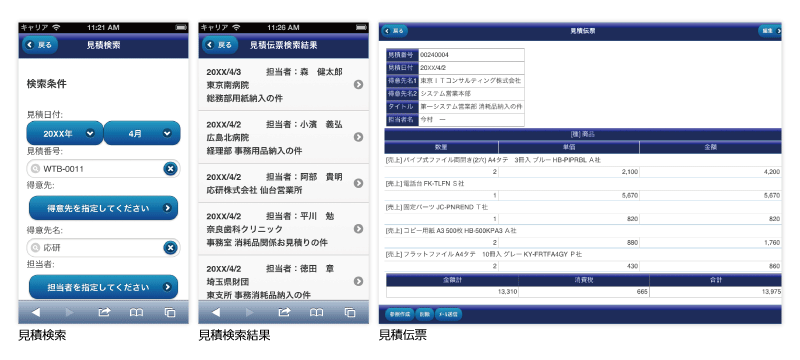Focus the 見積番号 field containing WTB-0011
Image resolution: width=800 pixels, height=360 pixels.
103,168
